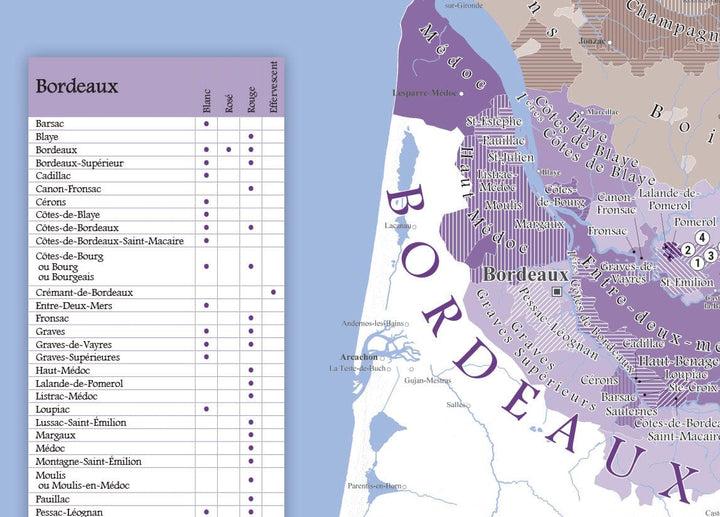Select the 'Effervescent' column header
This screenshot has height=517, width=720.
tap(273, 87)
